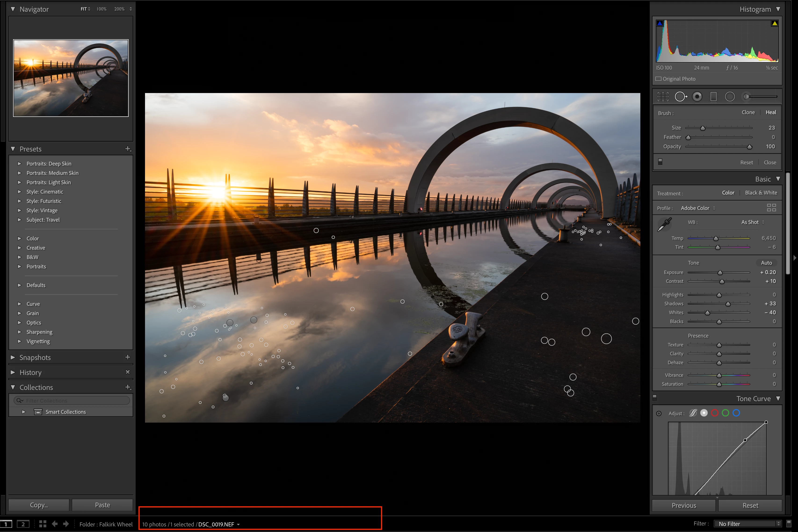Pick the White Balance Selector eyedropper

click(x=664, y=225)
